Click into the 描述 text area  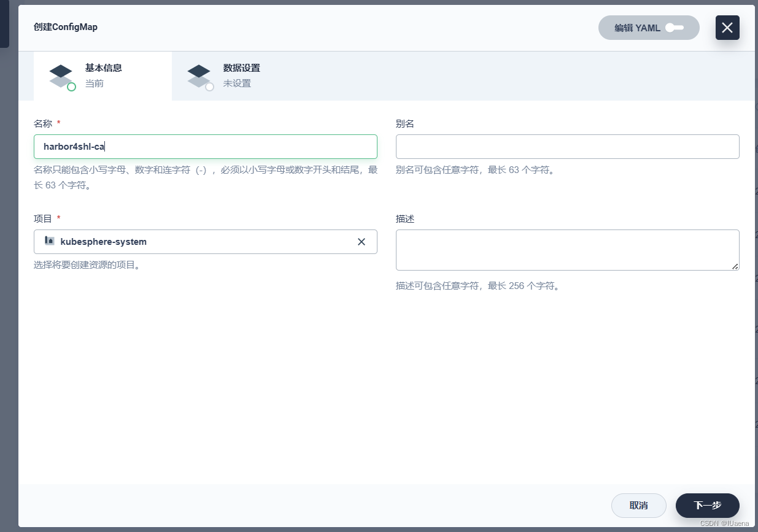pyautogui.click(x=568, y=250)
